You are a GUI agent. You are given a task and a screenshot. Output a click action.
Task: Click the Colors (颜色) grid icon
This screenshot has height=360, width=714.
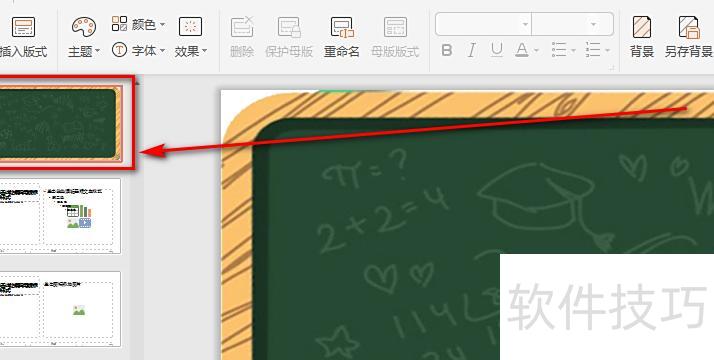pos(119,23)
